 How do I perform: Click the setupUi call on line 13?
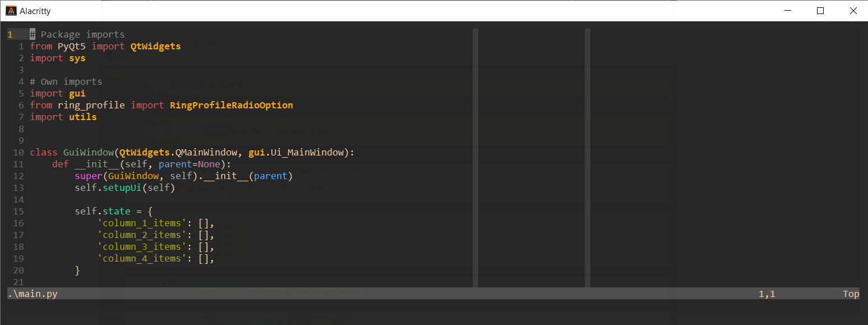[122, 187]
